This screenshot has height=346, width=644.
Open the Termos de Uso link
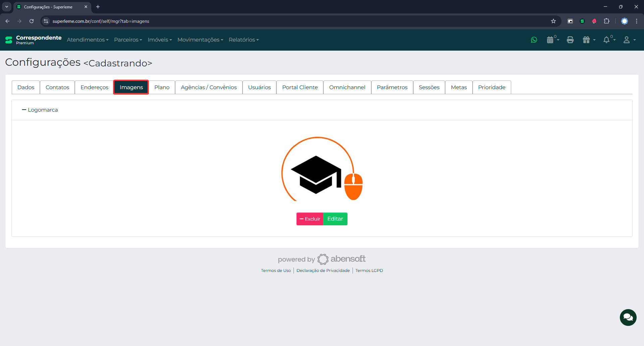click(x=276, y=271)
